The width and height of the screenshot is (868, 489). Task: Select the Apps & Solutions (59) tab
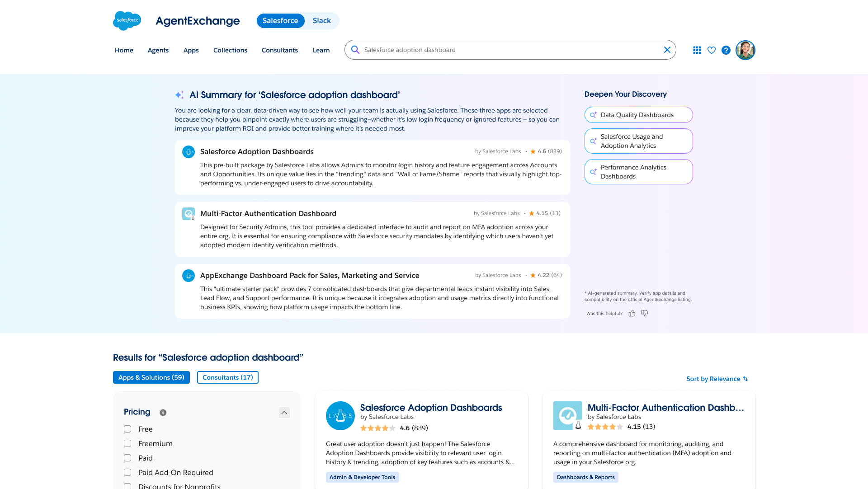[x=151, y=377]
